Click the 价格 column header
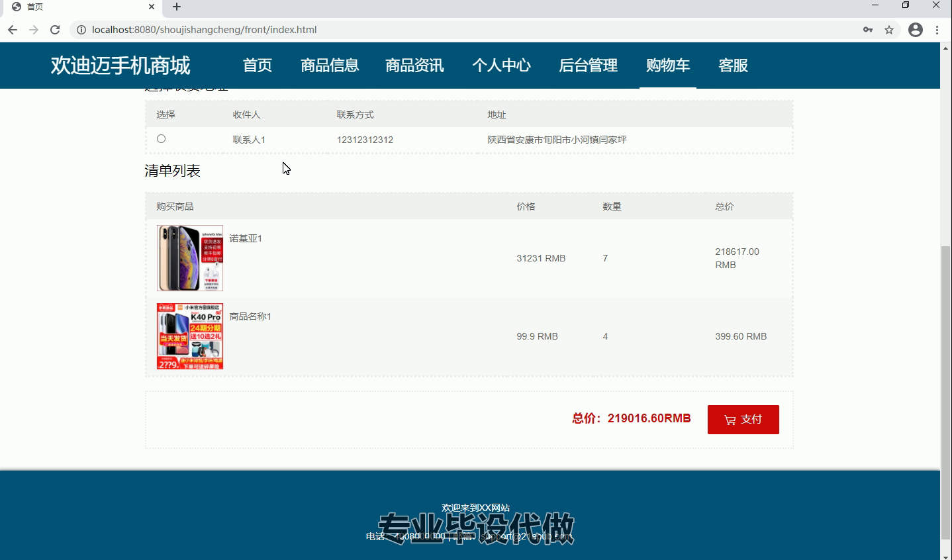The width and height of the screenshot is (952, 560). pyautogui.click(x=526, y=207)
